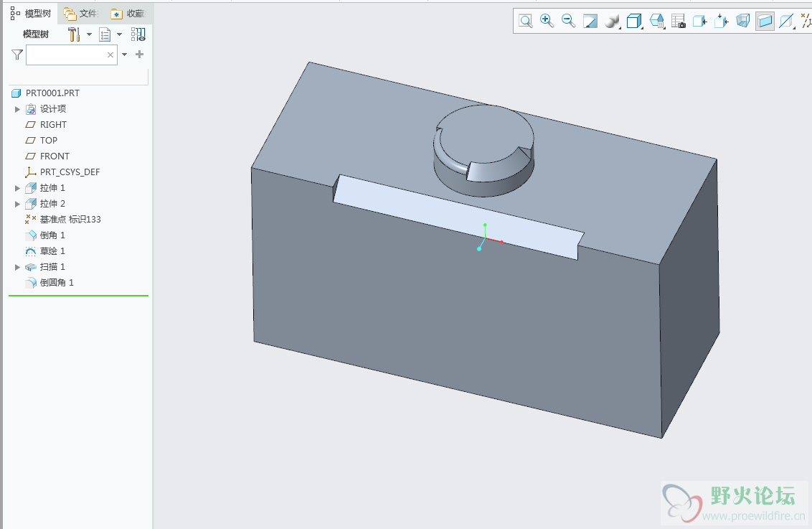
Task: Select the TOP datum plane
Action: (x=49, y=141)
